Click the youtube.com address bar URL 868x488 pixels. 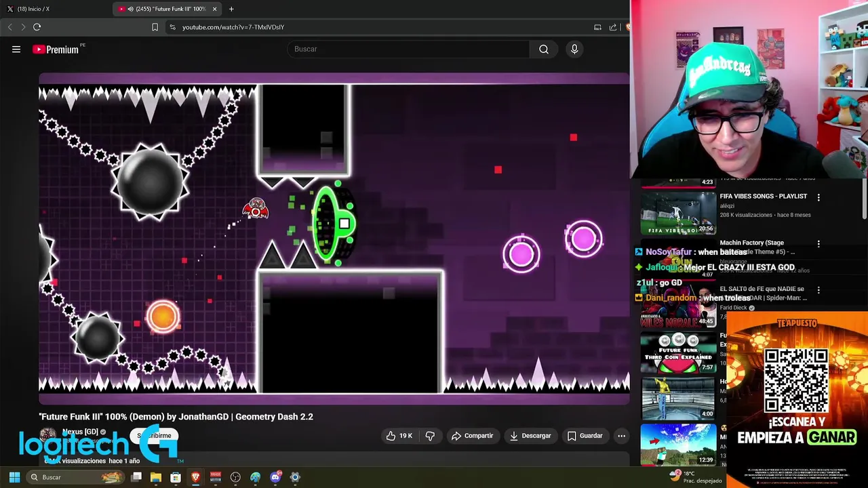pyautogui.click(x=233, y=27)
